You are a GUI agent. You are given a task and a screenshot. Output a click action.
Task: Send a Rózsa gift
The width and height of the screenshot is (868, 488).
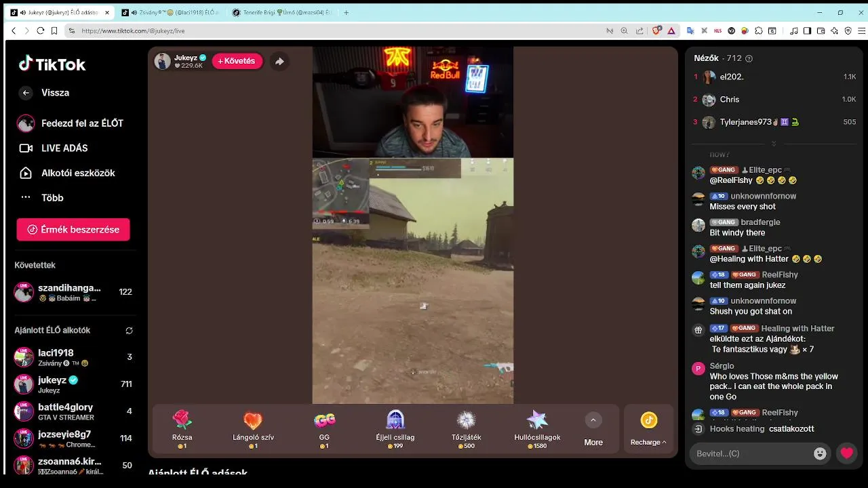click(182, 430)
